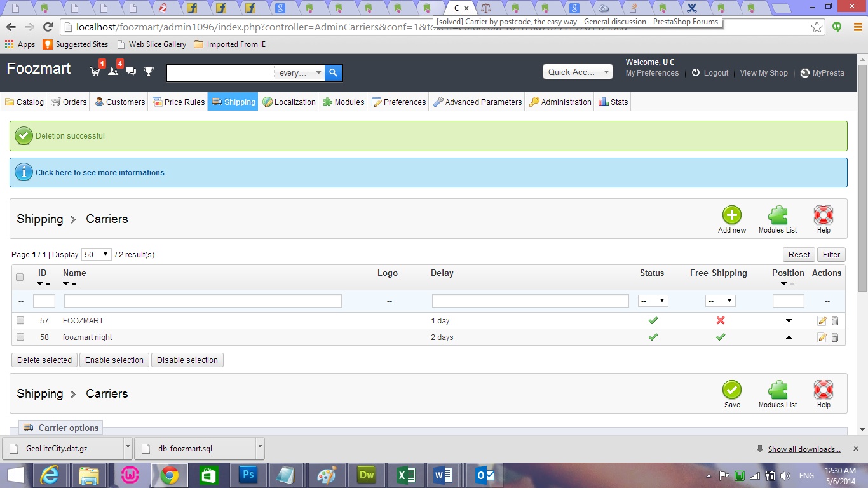Check the box for carrier ID 58
This screenshot has height=488, width=868.
(x=20, y=337)
